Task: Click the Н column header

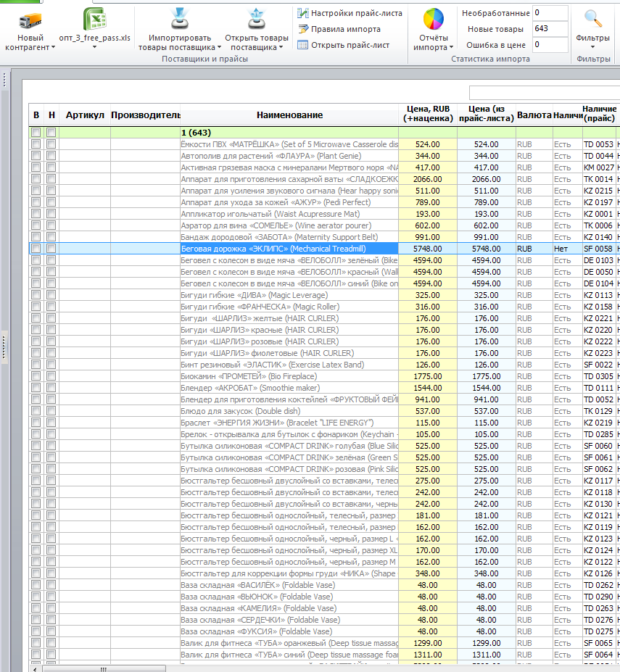Action: [51, 115]
